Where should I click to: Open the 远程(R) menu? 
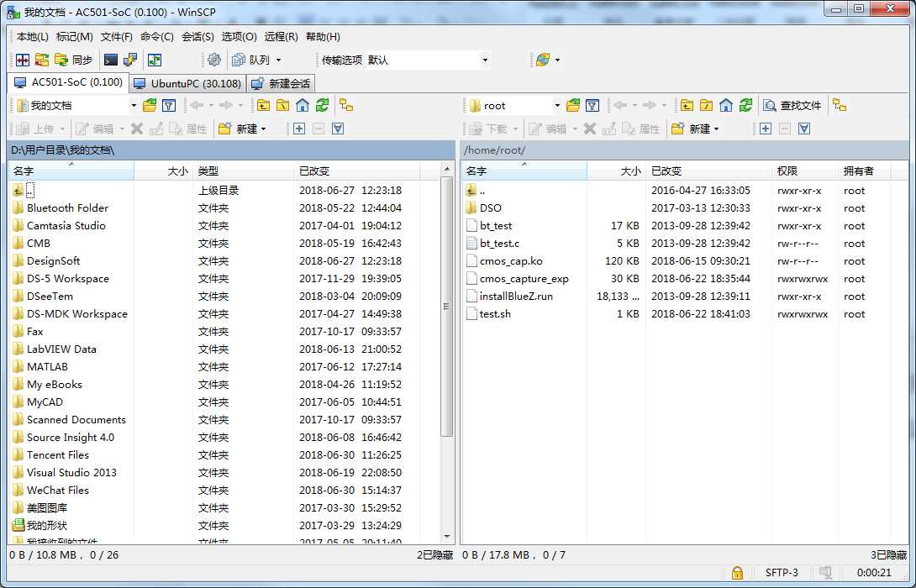click(x=281, y=36)
